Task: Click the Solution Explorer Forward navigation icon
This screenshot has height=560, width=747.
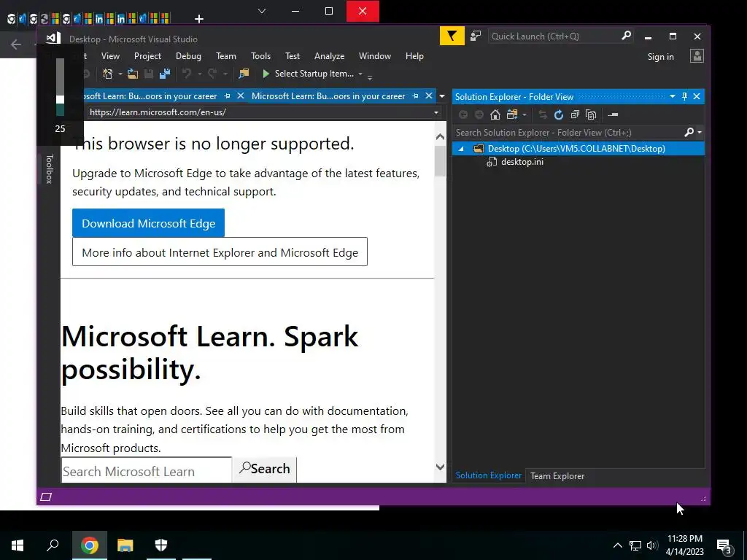Action: click(x=479, y=114)
